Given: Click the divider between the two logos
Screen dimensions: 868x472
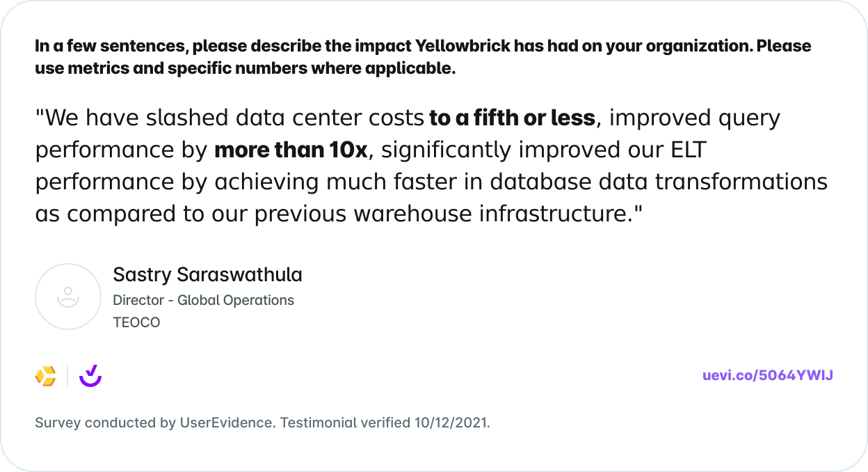Looking at the screenshot, I should pyautogui.click(x=67, y=376).
